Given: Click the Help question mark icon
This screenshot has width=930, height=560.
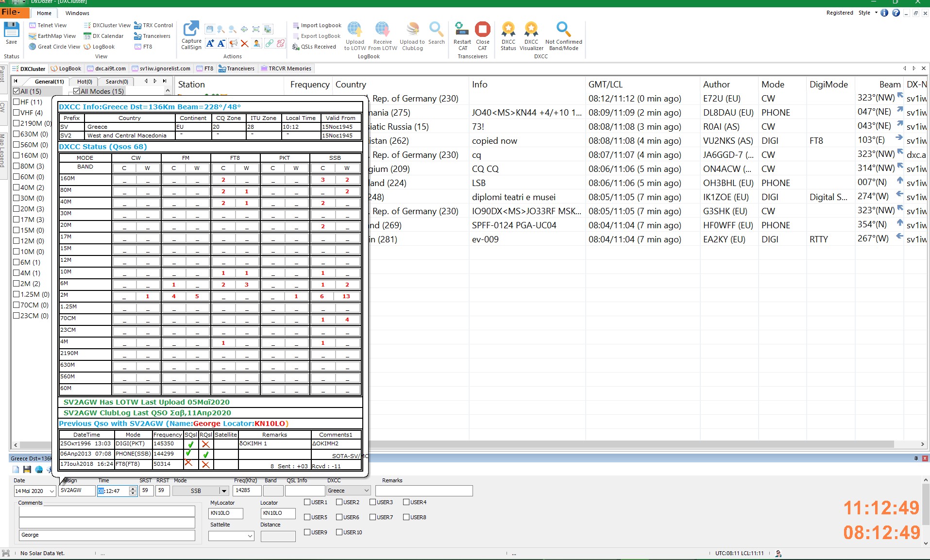Looking at the screenshot, I should (x=896, y=13).
